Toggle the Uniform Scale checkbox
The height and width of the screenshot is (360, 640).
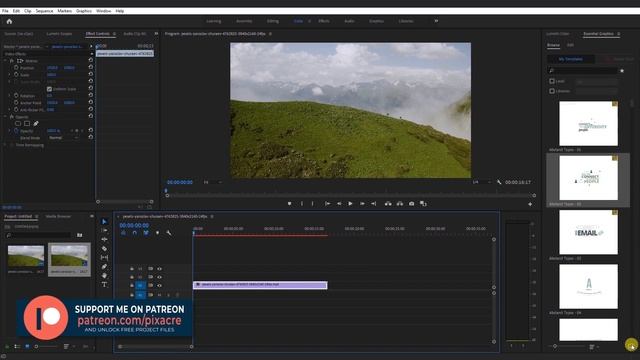pyautogui.click(x=49, y=89)
